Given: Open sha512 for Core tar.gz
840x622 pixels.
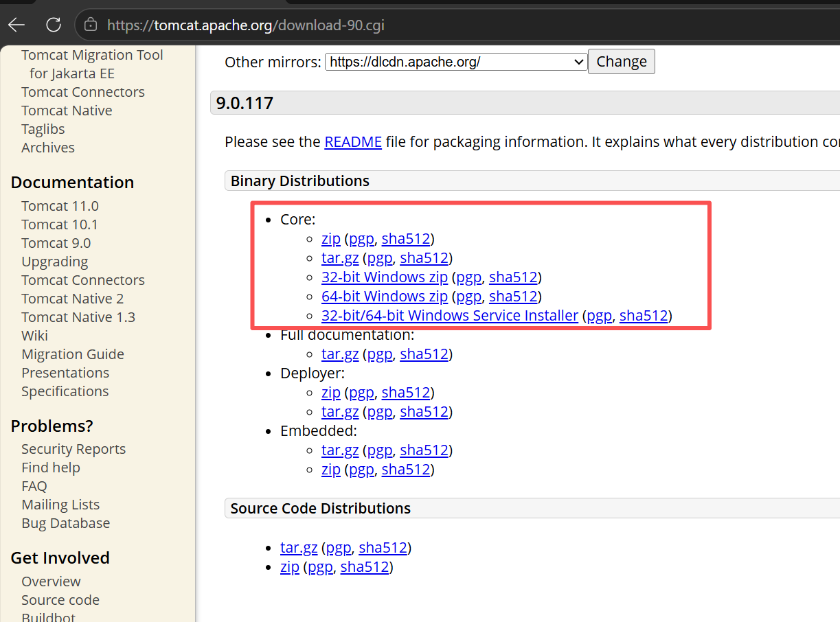Looking at the screenshot, I should click(x=424, y=258).
